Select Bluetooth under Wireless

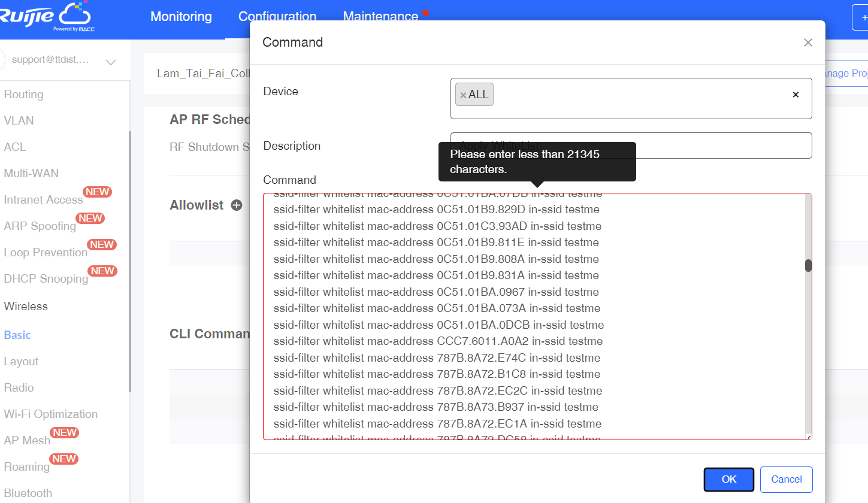tap(28, 493)
